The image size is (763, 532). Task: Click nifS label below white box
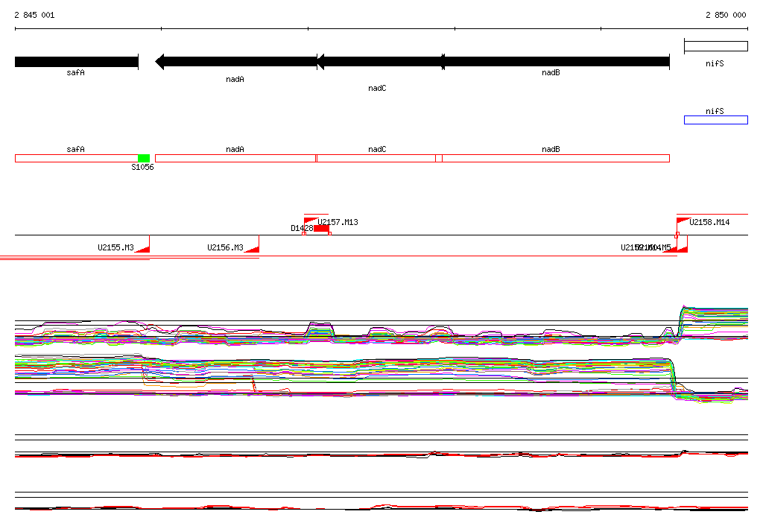pyautogui.click(x=715, y=64)
